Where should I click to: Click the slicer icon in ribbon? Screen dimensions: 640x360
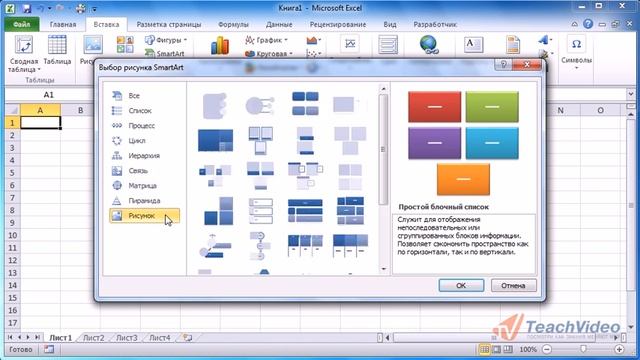click(x=388, y=44)
